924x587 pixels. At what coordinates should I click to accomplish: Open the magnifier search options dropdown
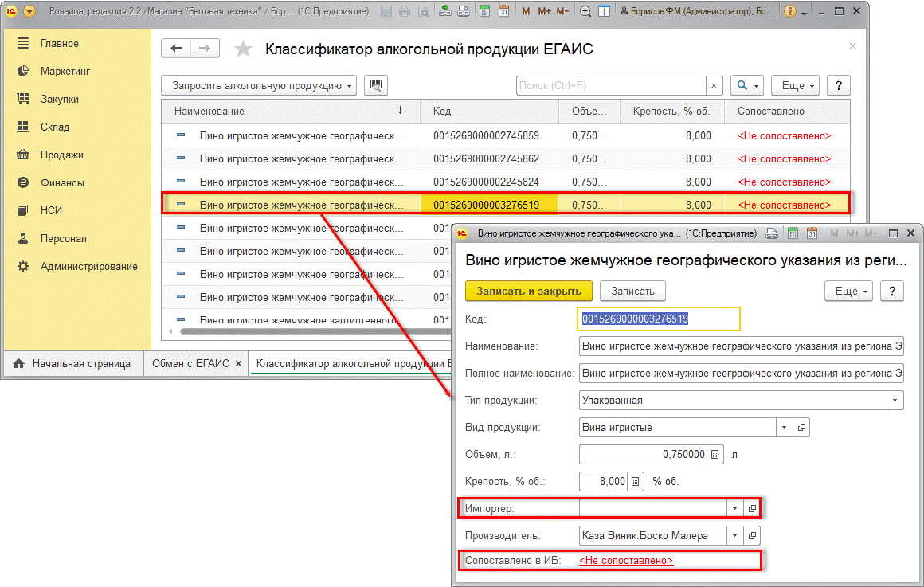coord(747,85)
